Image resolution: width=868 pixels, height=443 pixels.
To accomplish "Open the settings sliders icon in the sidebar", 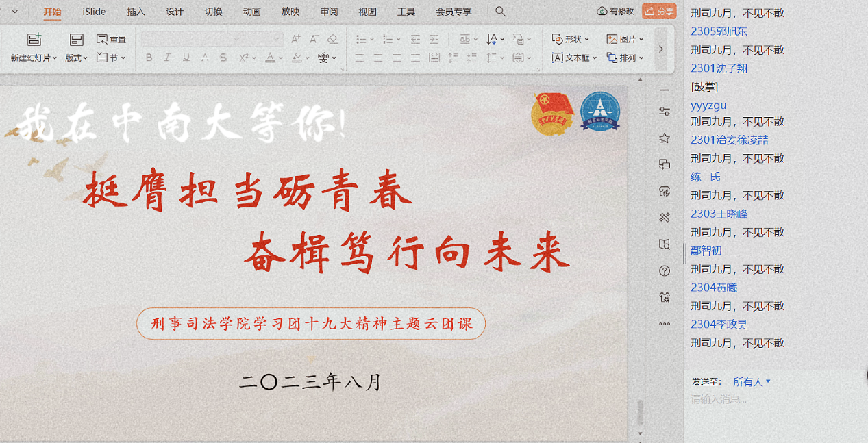I will coord(664,112).
